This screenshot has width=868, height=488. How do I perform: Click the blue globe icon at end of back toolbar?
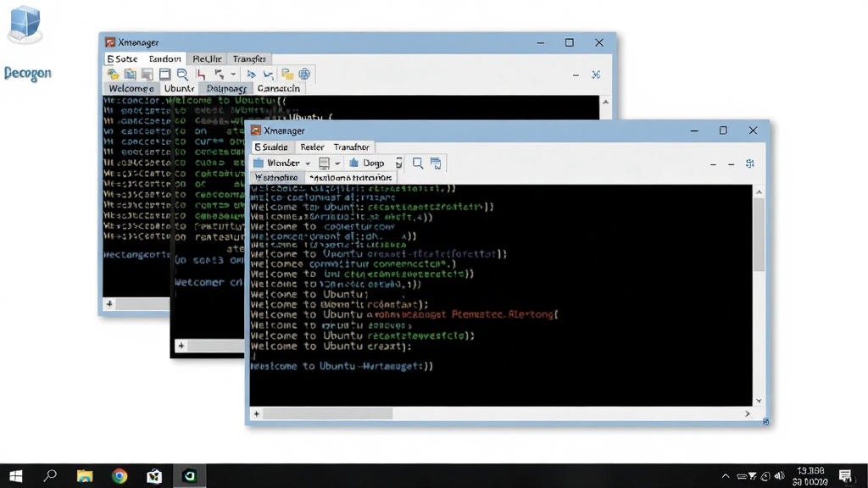click(x=304, y=75)
